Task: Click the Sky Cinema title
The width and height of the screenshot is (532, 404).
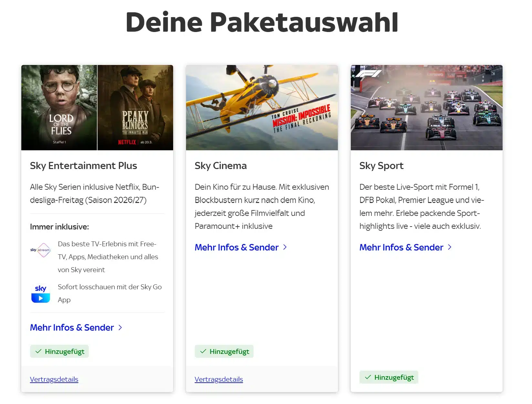Action: pos(221,166)
